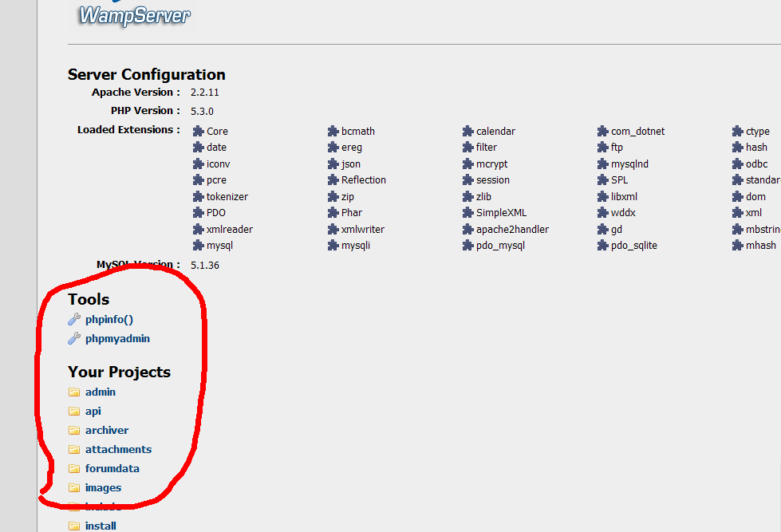Screen dimensions: 781x532
Task: Click the PHP version value 5.3.0
Action: click(x=202, y=111)
